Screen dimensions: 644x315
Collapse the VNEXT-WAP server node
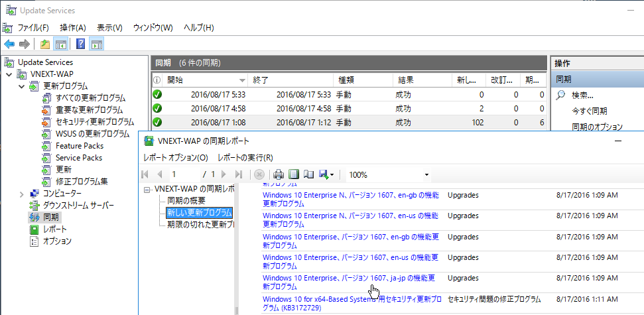coord(9,75)
